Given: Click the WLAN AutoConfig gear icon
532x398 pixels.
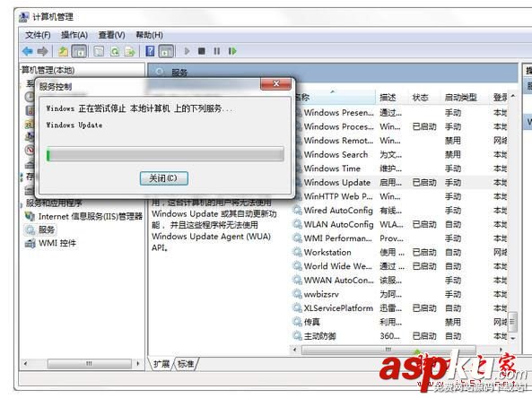Looking at the screenshot, I should click(x=298, y=224).
